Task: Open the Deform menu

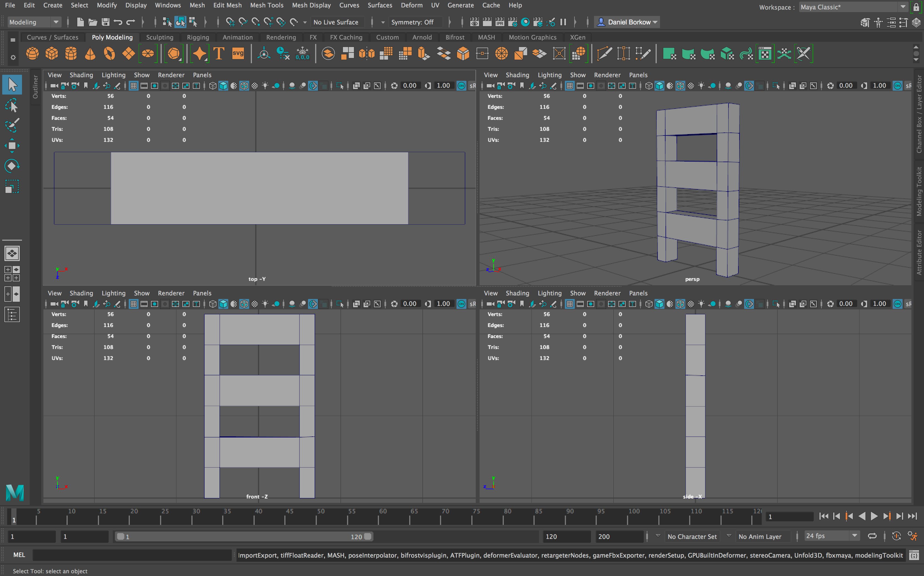Action: point(411,5)
